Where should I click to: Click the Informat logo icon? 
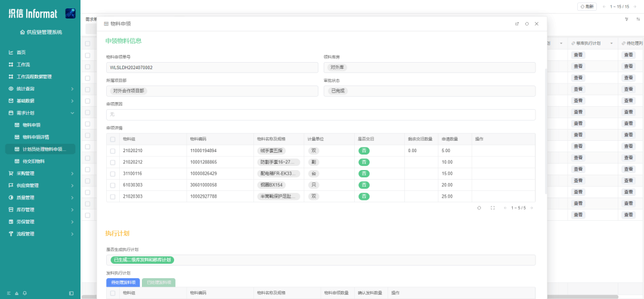tap(70, 13)
